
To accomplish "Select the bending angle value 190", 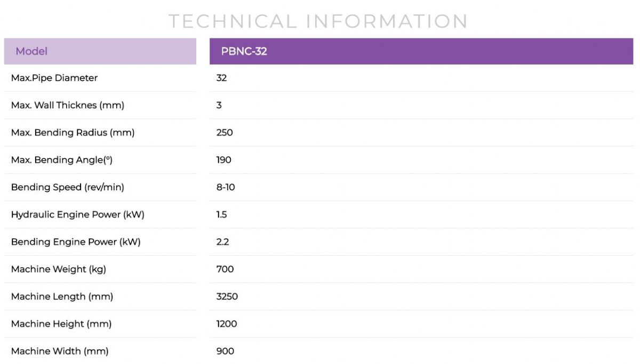I will (x=224, y=160).
